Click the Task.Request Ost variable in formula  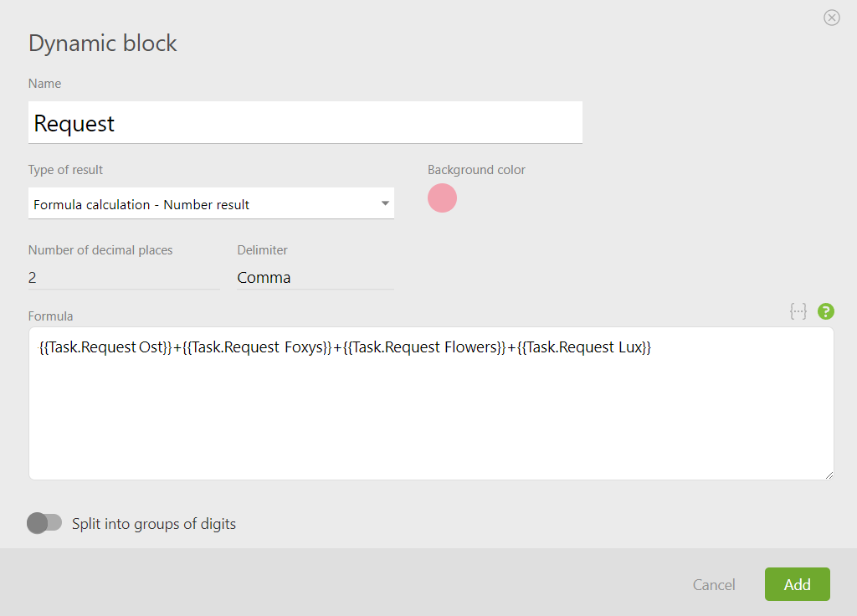coord(106,347)
